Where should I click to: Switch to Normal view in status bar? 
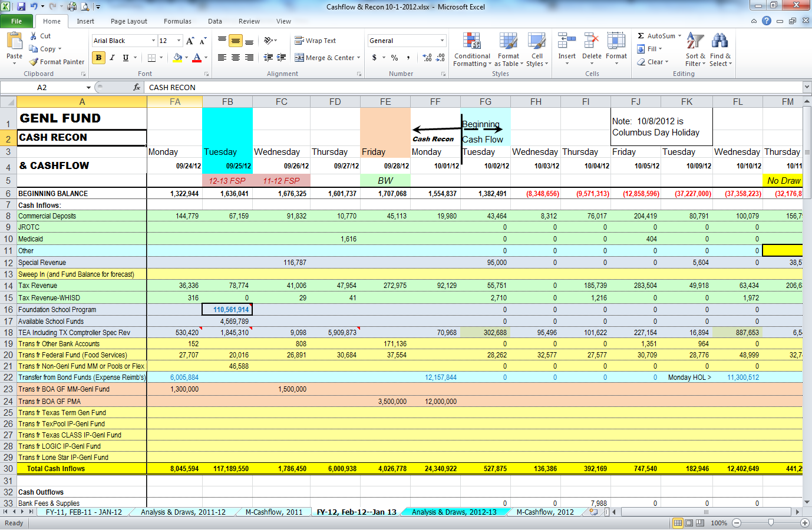click(x=678, y=523)
